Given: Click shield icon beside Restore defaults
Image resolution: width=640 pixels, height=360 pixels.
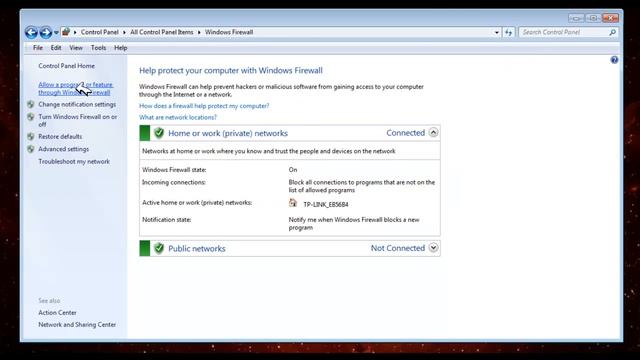Looking at the screenshot, I should point(31,136).
